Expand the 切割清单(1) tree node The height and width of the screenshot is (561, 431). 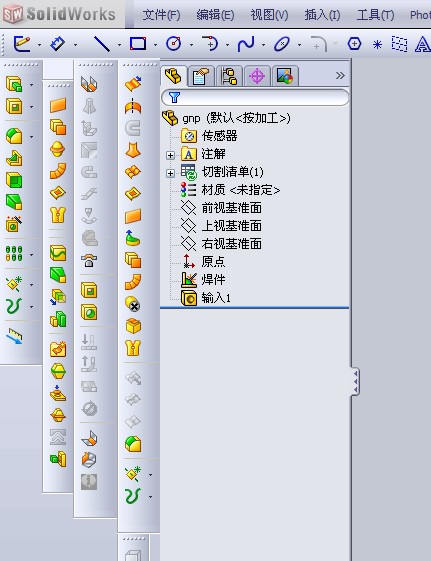point(170,173)
